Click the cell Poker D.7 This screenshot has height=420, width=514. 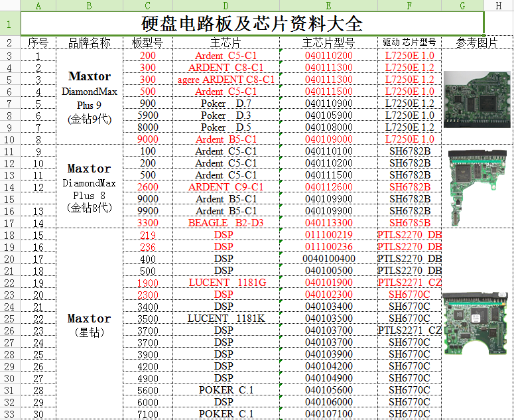[x=226, y=104]
